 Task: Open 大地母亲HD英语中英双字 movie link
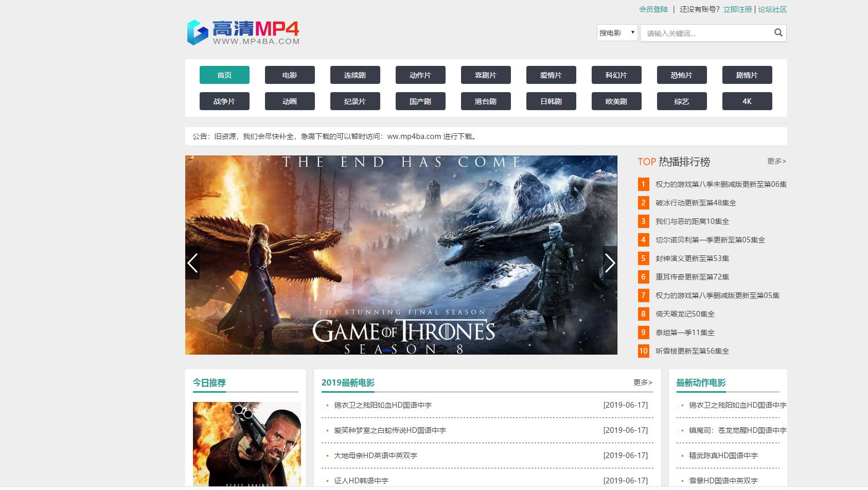pyautogui.click(x=376, y=456)
